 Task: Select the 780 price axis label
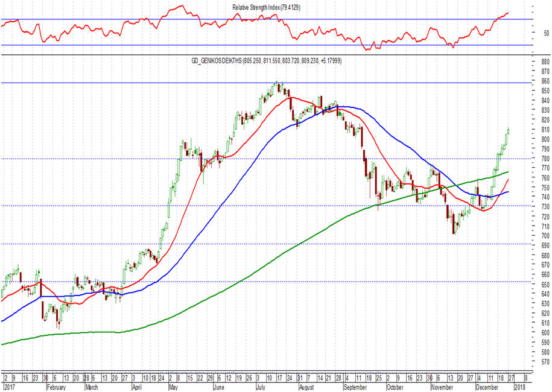pos(545,159)
